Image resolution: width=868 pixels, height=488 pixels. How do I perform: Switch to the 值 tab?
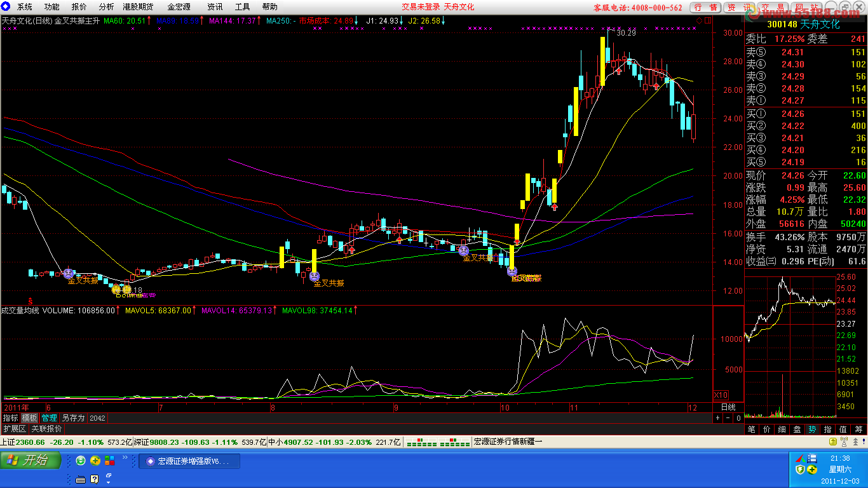[x=843, y=430]
